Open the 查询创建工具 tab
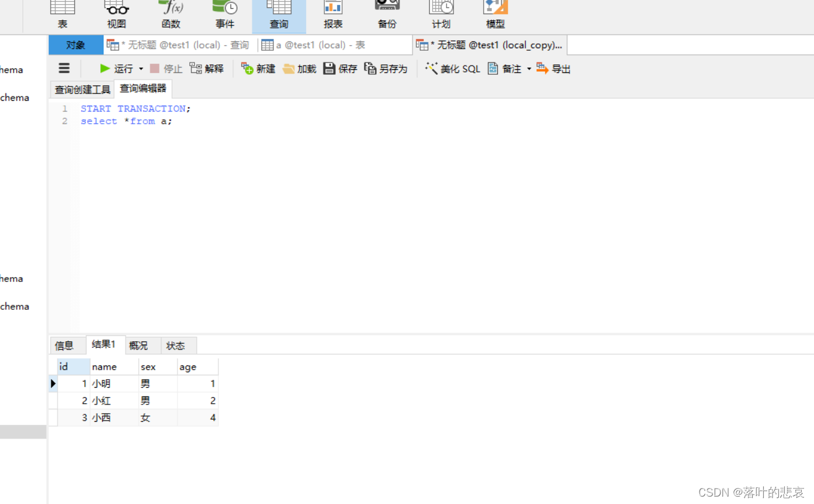This screenshot has height=504, width=814. pos(82,90)
